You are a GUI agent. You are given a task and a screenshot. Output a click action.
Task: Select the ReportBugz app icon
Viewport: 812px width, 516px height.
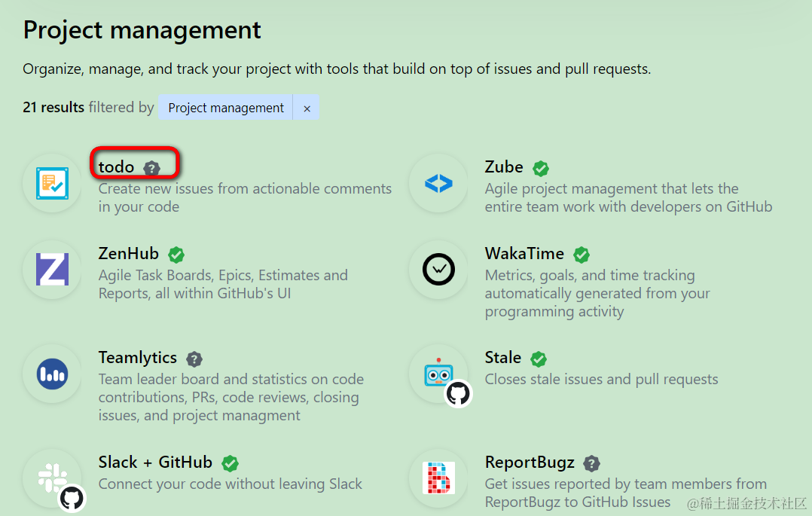(438, 478)
